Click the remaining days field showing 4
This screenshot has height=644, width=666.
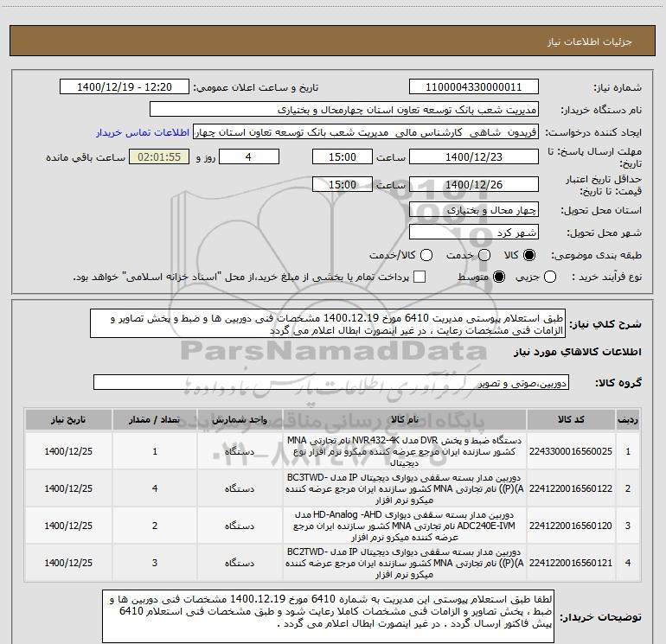248,157
